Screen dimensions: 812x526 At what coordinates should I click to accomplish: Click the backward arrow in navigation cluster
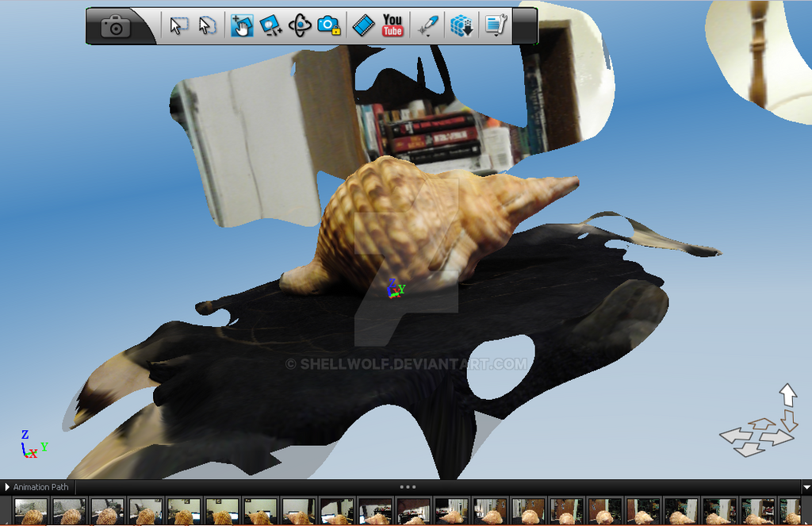click(x=749, y=449)
